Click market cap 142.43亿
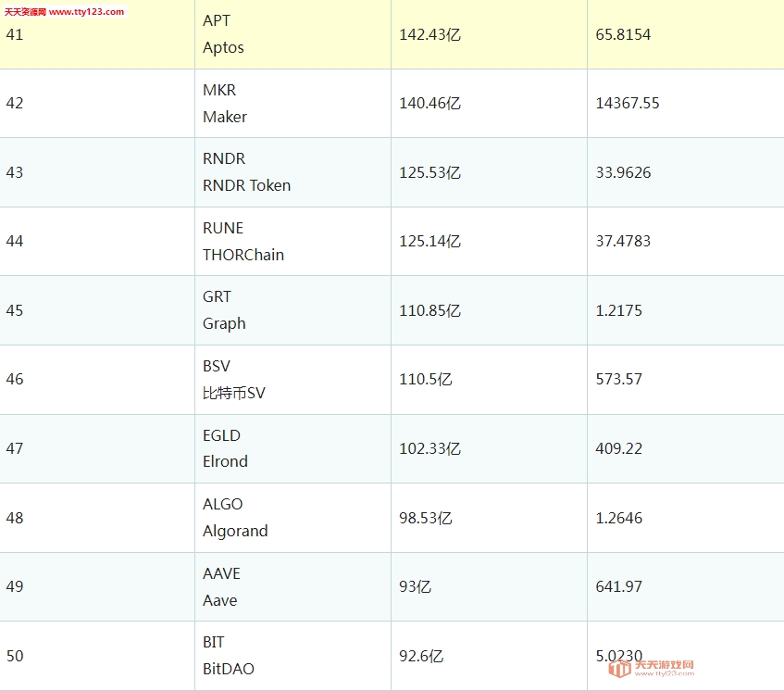Image resolution: width=784 pixels, height=691 pixels. coord(429,34)
